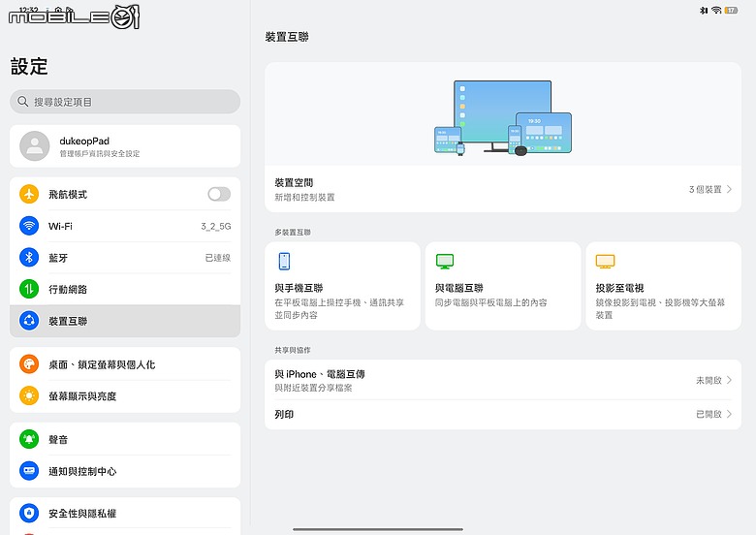Open the 與電腦互聯 card

[x=503, y=286]
